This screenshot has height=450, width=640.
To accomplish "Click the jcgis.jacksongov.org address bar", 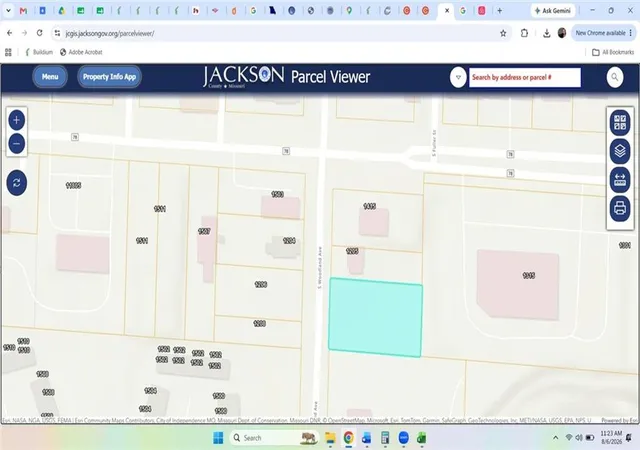I will [282, 33].
